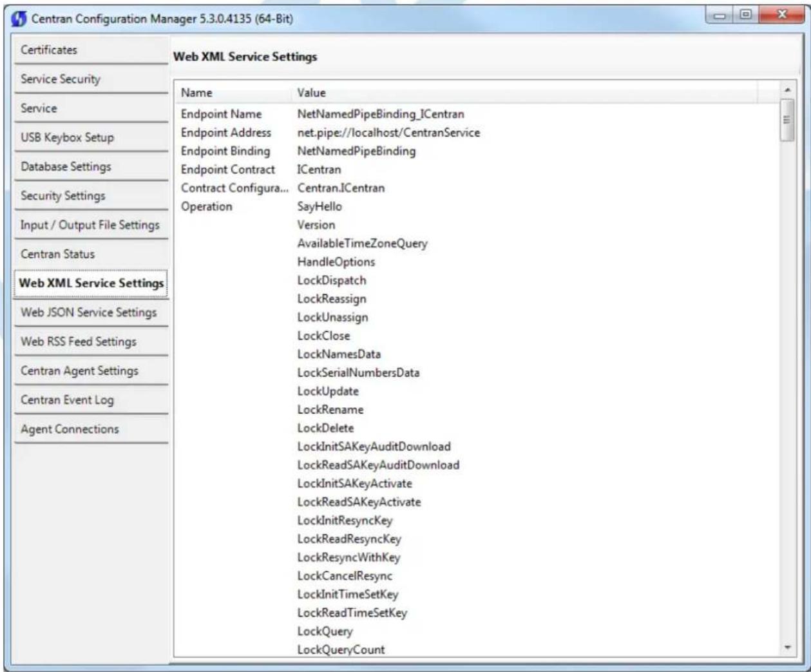Select the Endpoint Binding row label

[x=225, y=151]
